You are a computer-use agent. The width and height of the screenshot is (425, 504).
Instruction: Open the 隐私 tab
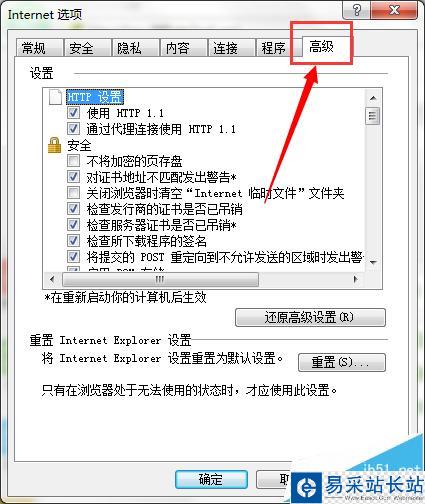tap(129, 48)
